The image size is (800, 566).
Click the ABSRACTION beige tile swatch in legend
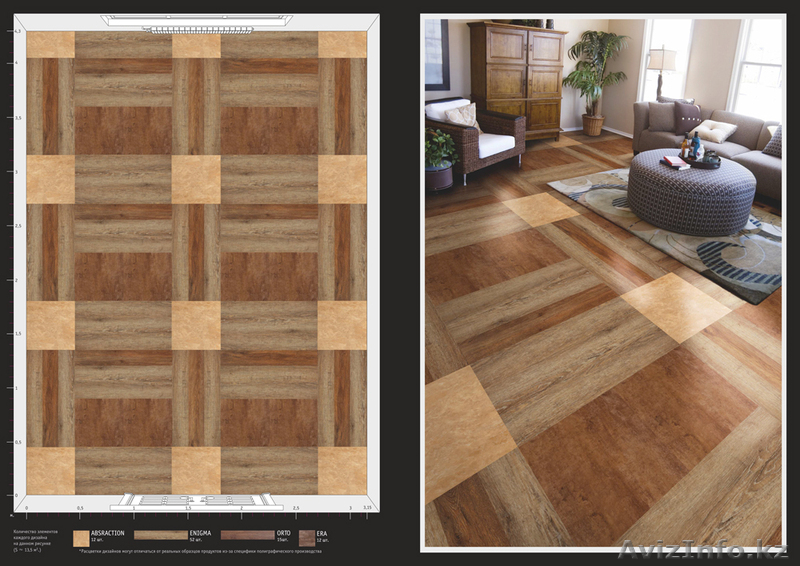[x=81, y=538]
